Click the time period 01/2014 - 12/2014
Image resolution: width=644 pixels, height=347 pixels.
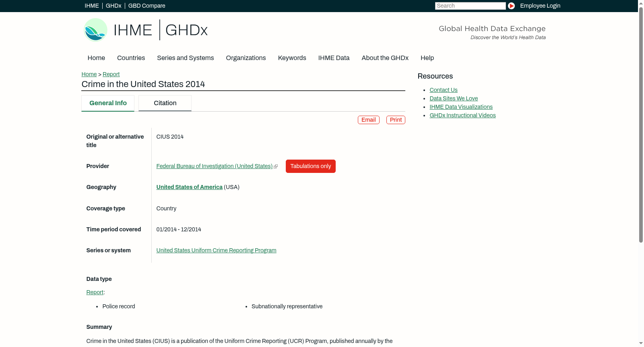click(179, 229)
